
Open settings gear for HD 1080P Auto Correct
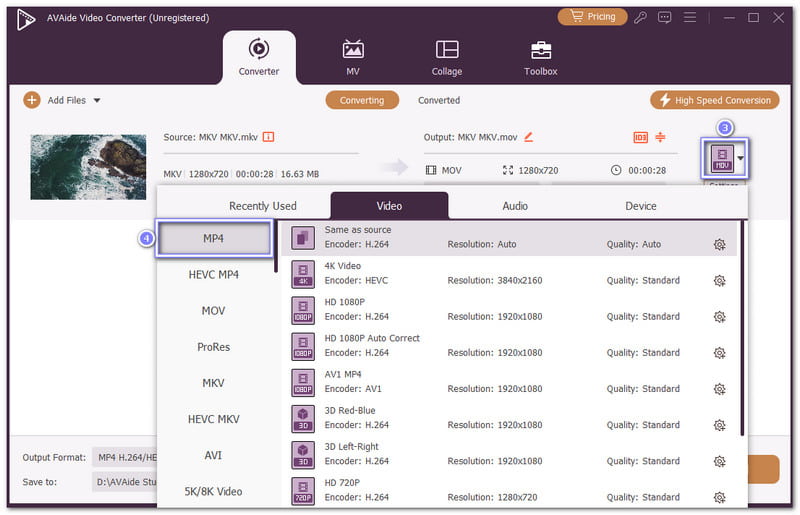tap(719, 353)
